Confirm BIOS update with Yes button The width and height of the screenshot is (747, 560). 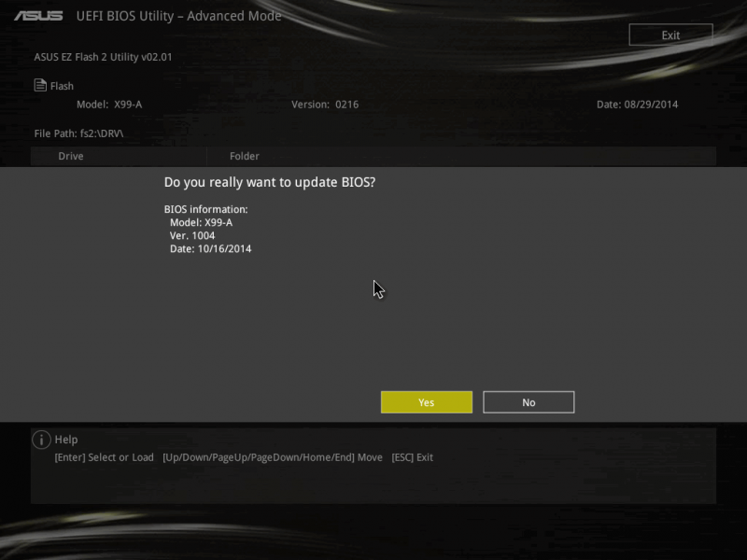(427, 402)
